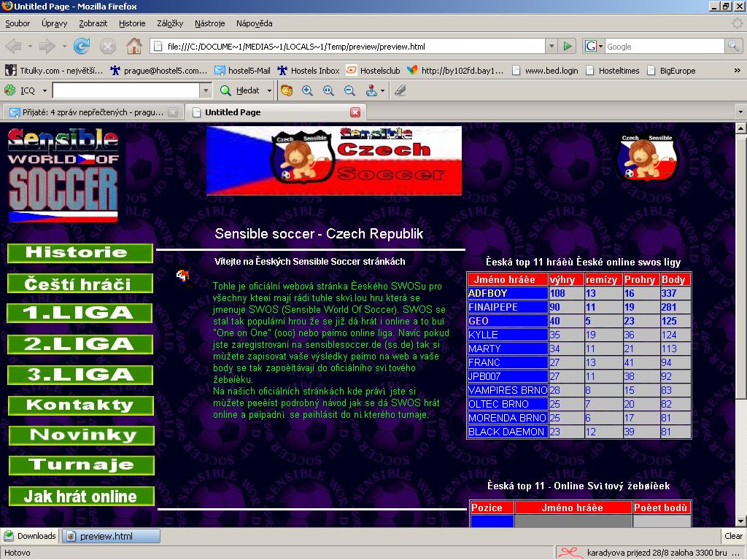Click the smiley face icon in ICQ toolbar
This screenshot has height=560, width=747.
[287, 90]
